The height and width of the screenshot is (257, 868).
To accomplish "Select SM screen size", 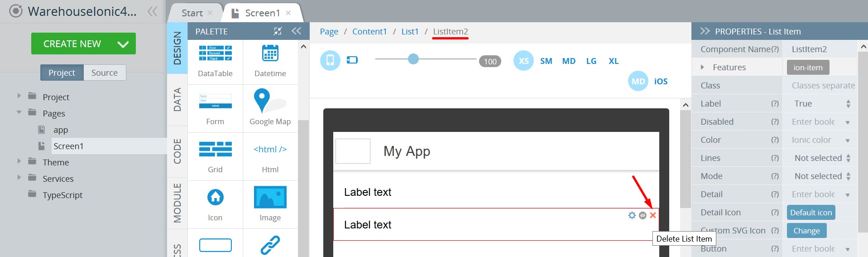I will pyautogui.click(x=546, y=61).
